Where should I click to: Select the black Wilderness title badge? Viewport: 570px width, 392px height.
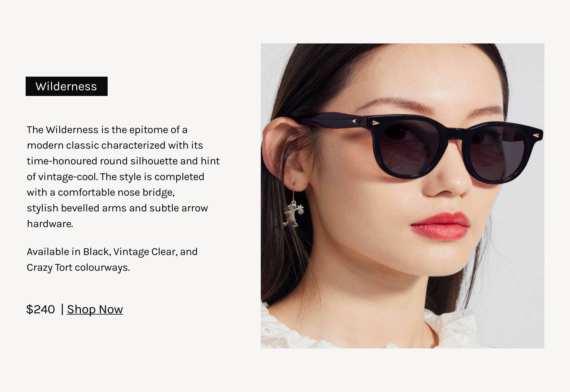pyautogui.click(x=67, y=86)
